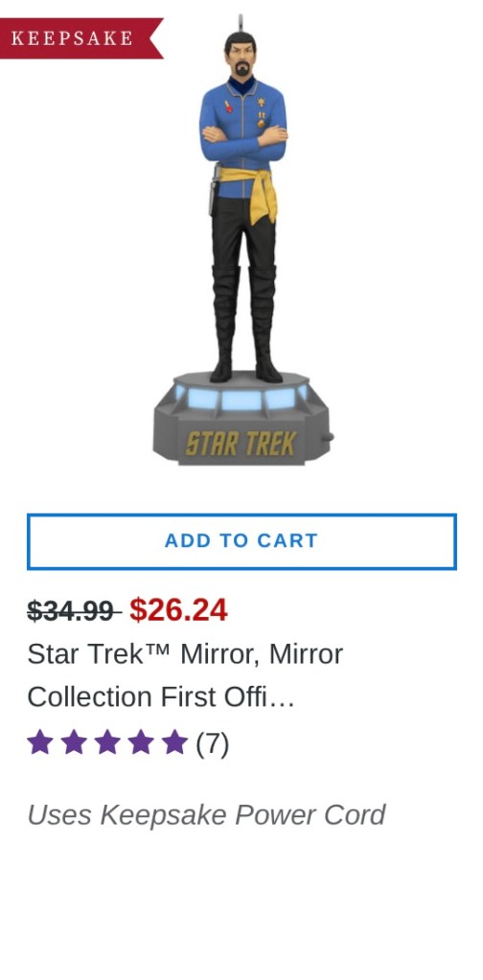Click the Keepsake ribbon badge
Image resolution: width=483 pixels, height=980 pixels.
(x=81, y=38)
